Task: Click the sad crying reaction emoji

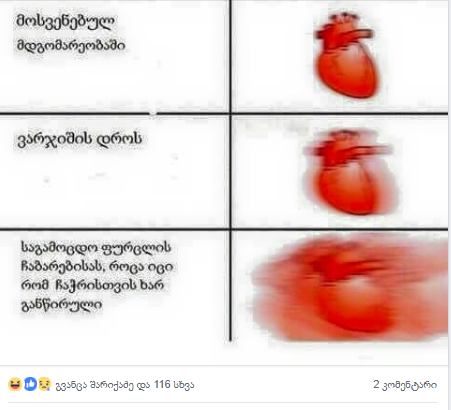Action: (45, 384)
